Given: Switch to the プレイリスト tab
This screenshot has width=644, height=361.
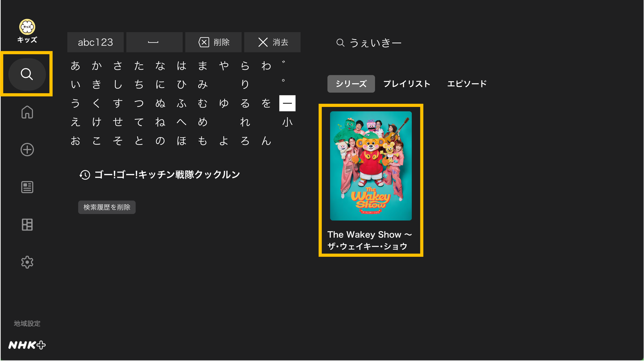Looking at the screenshot, I should (407, 84).
